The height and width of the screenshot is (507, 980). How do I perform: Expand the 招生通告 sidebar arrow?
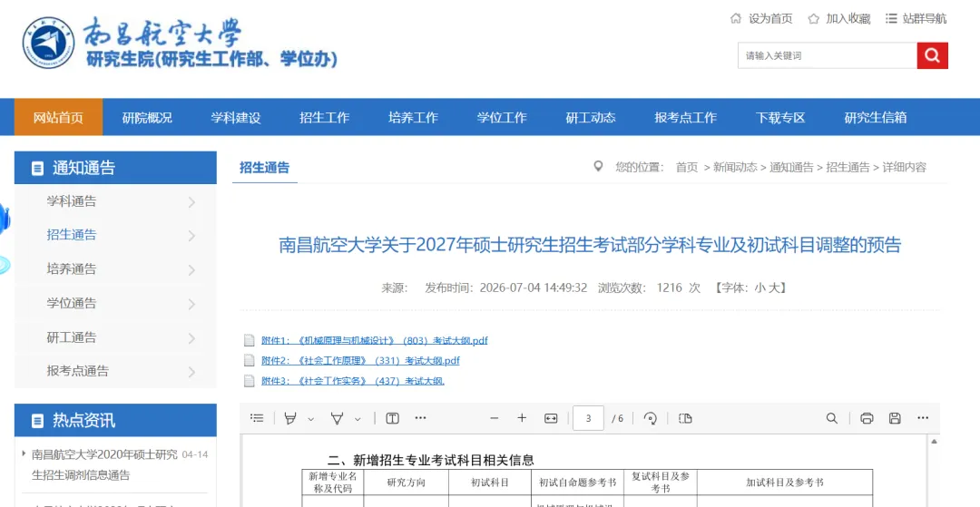(x=191, y=236)
